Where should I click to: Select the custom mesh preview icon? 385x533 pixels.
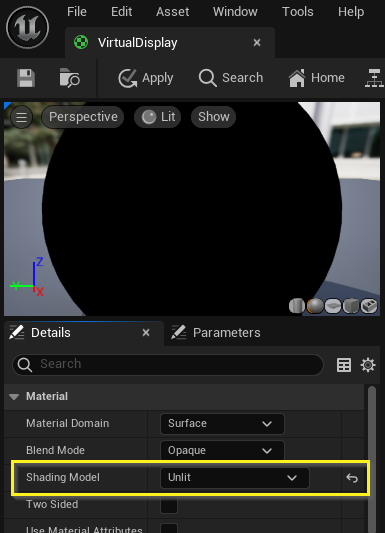coord(369,306)
